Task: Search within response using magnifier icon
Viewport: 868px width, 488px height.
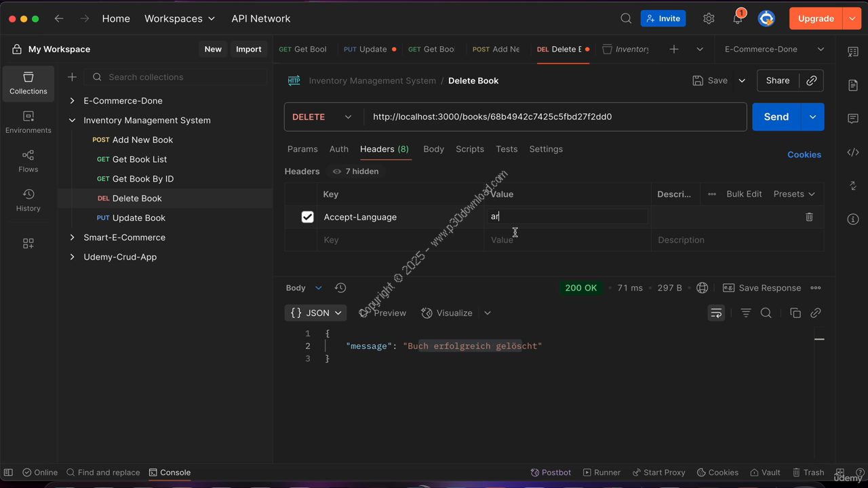Action: [x=766, y=313]
